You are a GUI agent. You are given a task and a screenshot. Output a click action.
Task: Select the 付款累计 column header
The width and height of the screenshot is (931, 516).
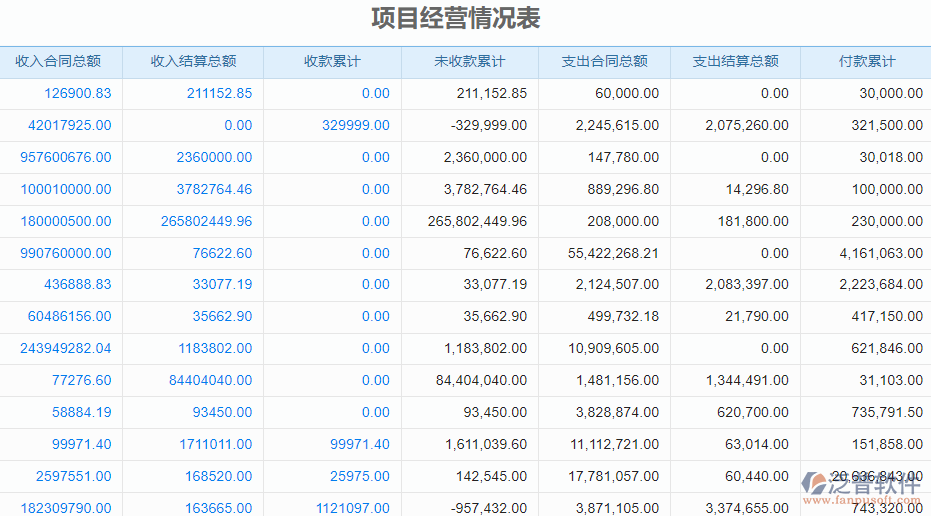tap(867, 61)
